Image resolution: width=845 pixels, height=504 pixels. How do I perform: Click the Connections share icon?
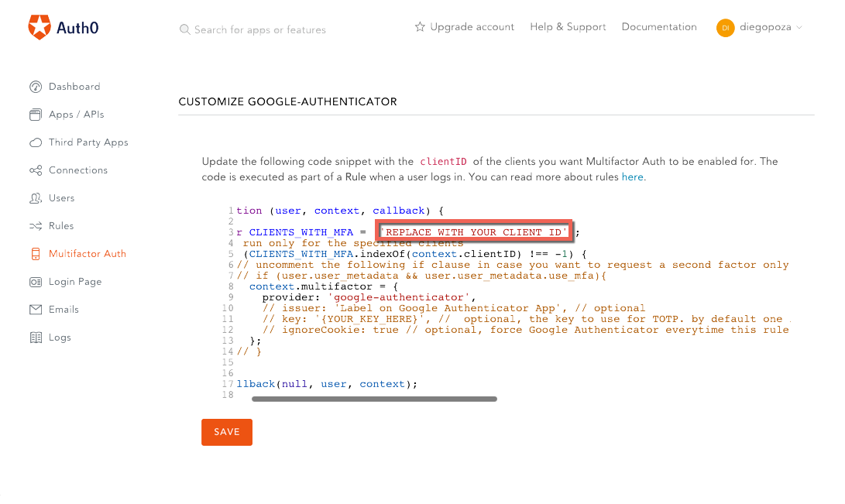36,170
